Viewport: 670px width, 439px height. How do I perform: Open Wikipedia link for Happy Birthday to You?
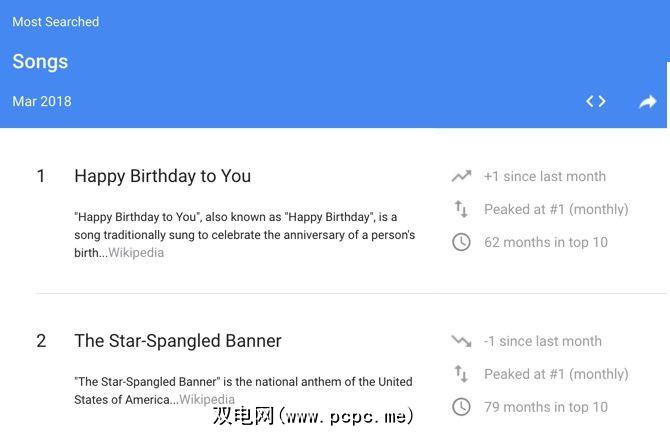click(x=135, y=253)
